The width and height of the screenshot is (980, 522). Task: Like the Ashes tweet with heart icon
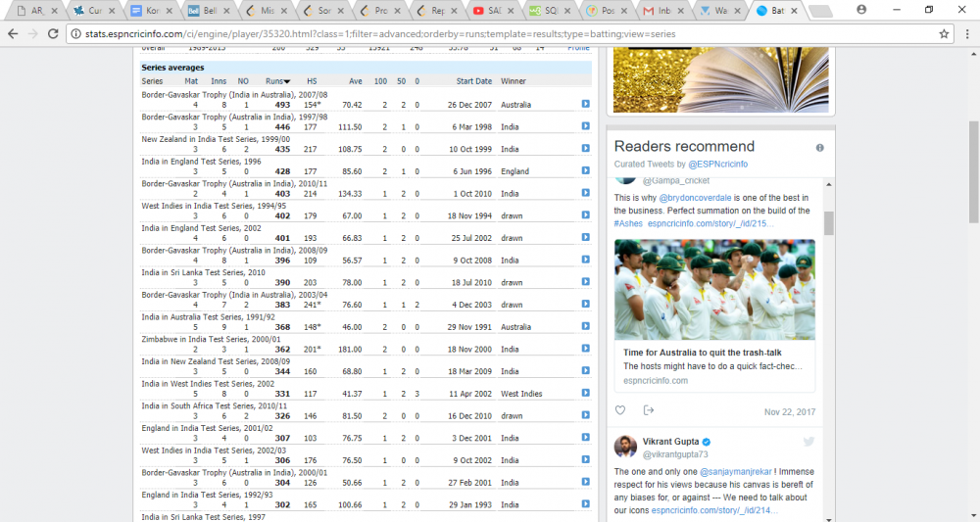coord(620,410)
